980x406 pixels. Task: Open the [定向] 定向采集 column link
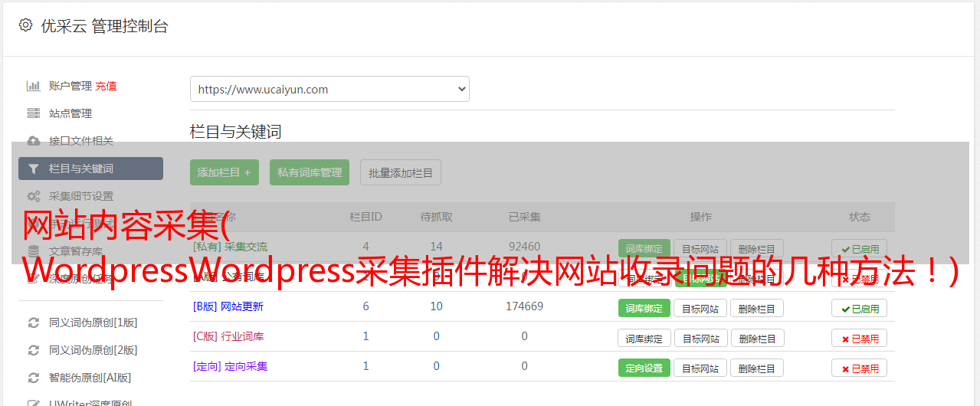[x=231, y=366]
